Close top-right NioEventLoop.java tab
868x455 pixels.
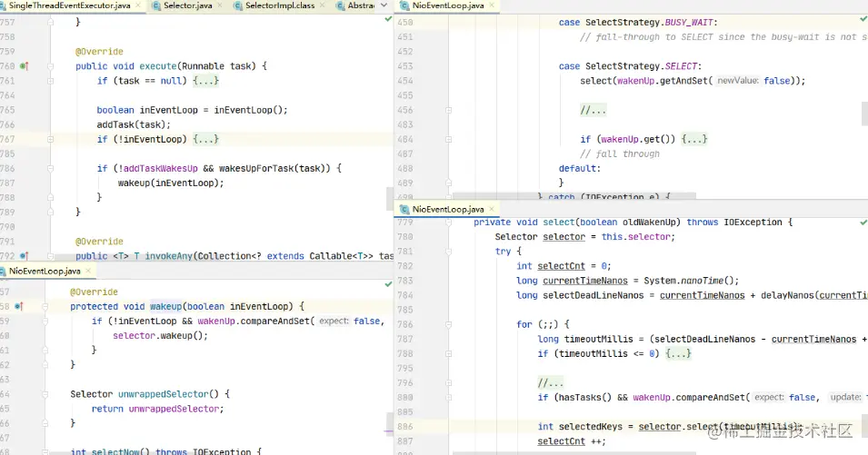pos(492,5)
